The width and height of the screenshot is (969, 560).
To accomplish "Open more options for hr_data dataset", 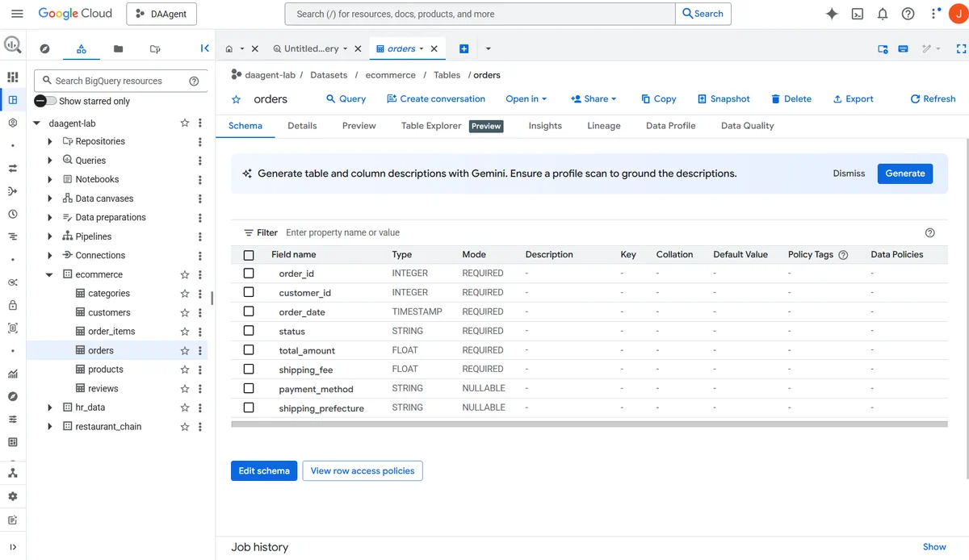I will click(x=200, y=407).
